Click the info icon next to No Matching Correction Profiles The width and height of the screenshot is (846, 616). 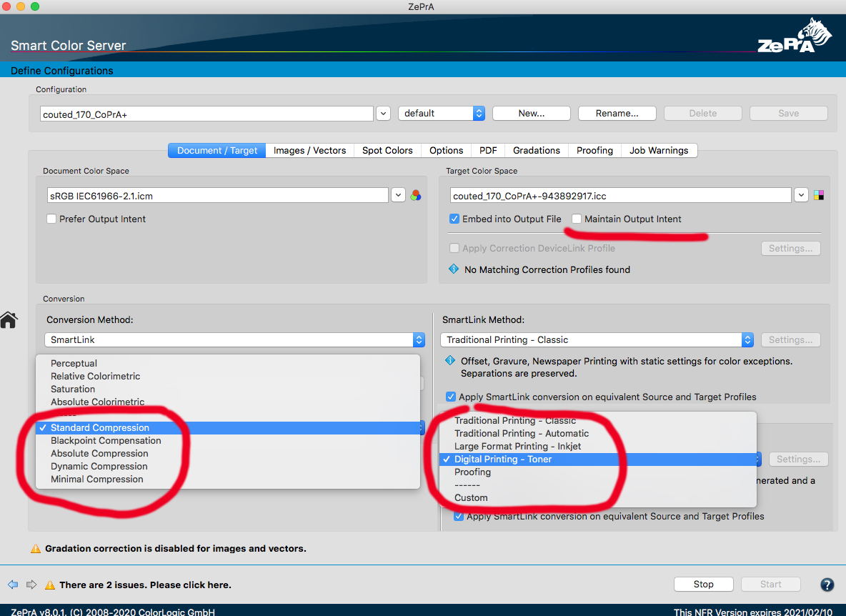pos(454,269)
